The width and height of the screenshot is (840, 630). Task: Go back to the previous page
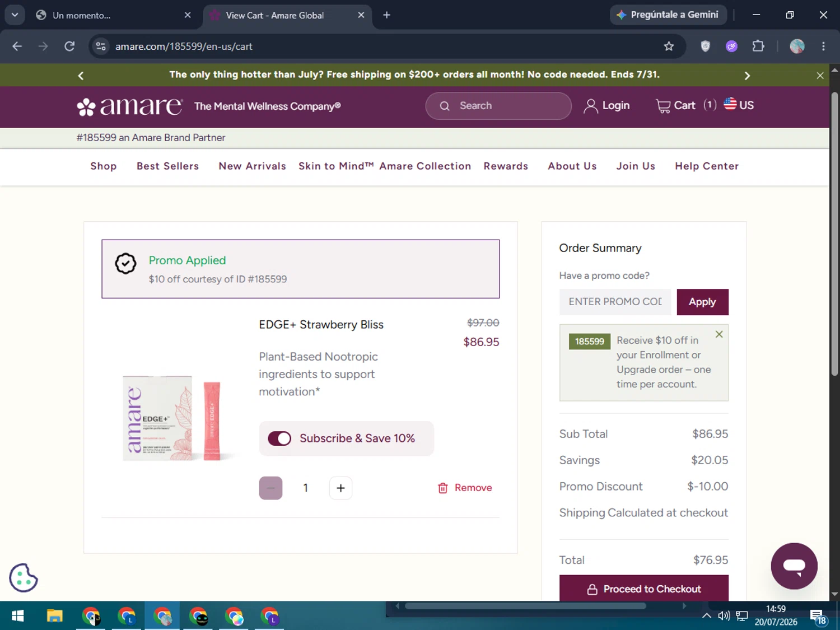(17, 46)
